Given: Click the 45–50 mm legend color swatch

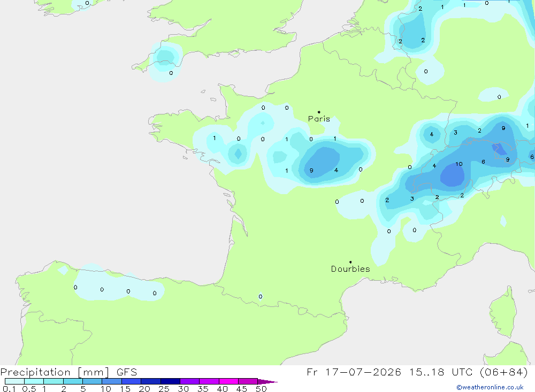Looking at the screenshot, I should [x=248, y=381].
